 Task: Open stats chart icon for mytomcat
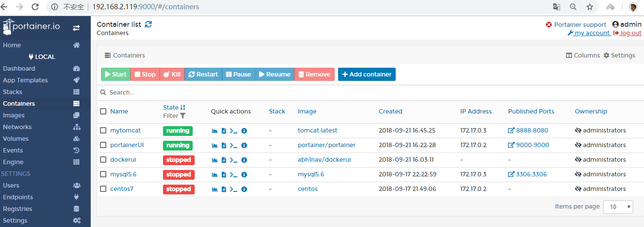(215, 131)
